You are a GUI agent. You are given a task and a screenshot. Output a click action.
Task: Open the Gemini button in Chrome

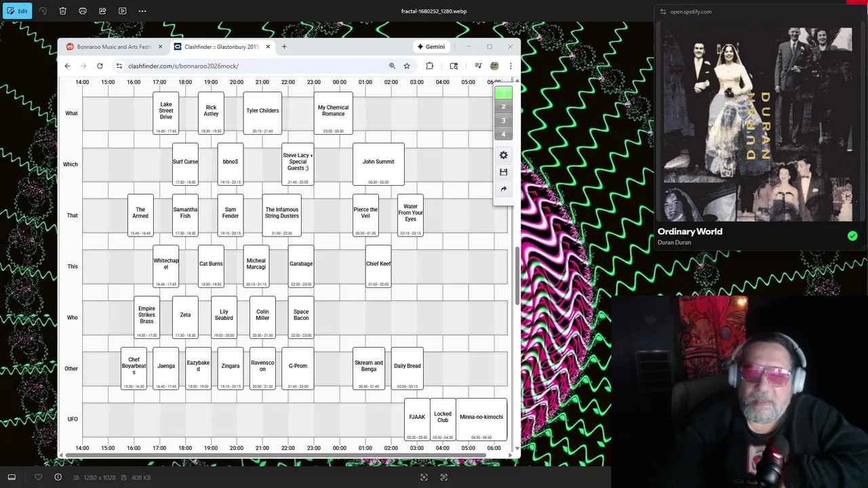click(x=431, y=47)
